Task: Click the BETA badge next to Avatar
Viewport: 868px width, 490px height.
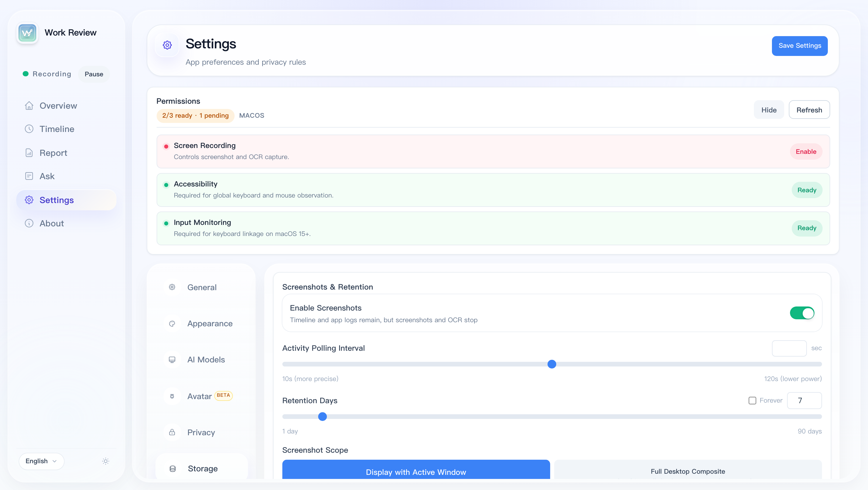Action: click(x=223, y=395)
